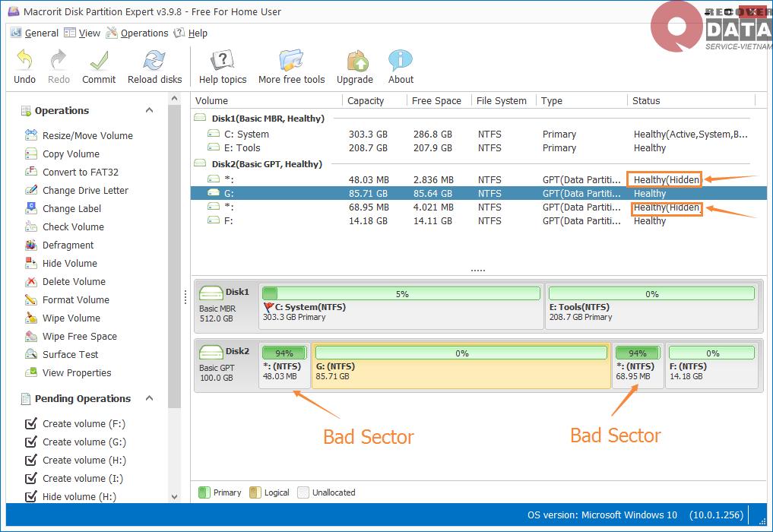Toggle Create volume (G:) checkbox
The width and height of the screenshot is (773, 532).
point(30,442)
